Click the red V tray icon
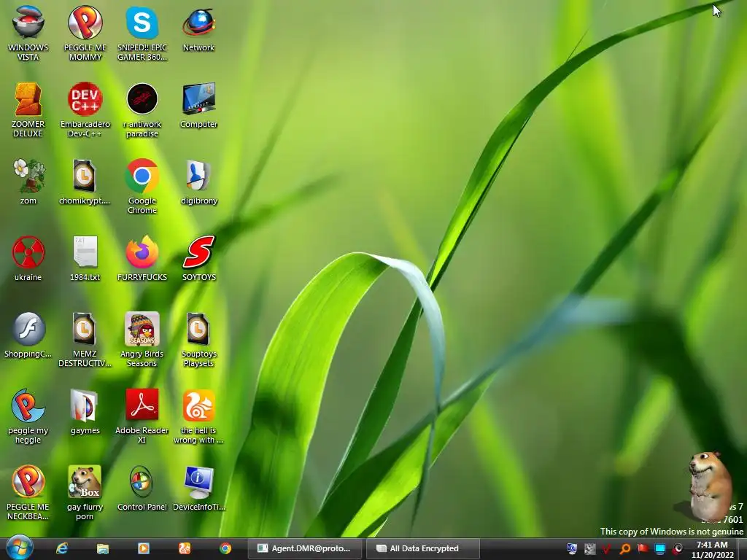This screenshot has height=560, width=747. click(x=606, y=549)
